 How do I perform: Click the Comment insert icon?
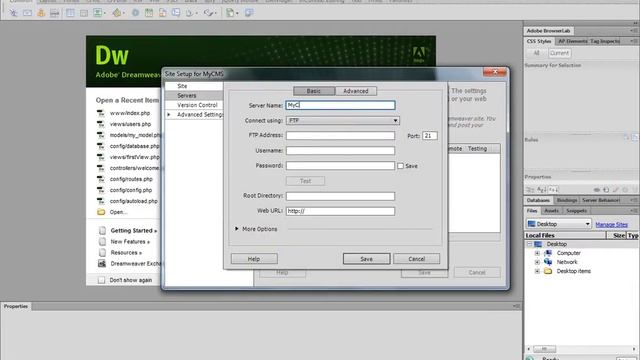point(176,13)
